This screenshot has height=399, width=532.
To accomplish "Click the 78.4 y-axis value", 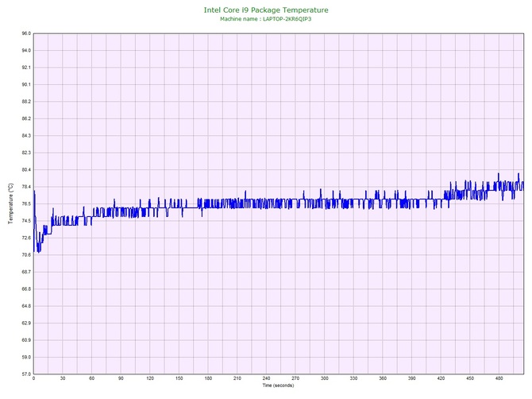I will click(x=26, y=187).
